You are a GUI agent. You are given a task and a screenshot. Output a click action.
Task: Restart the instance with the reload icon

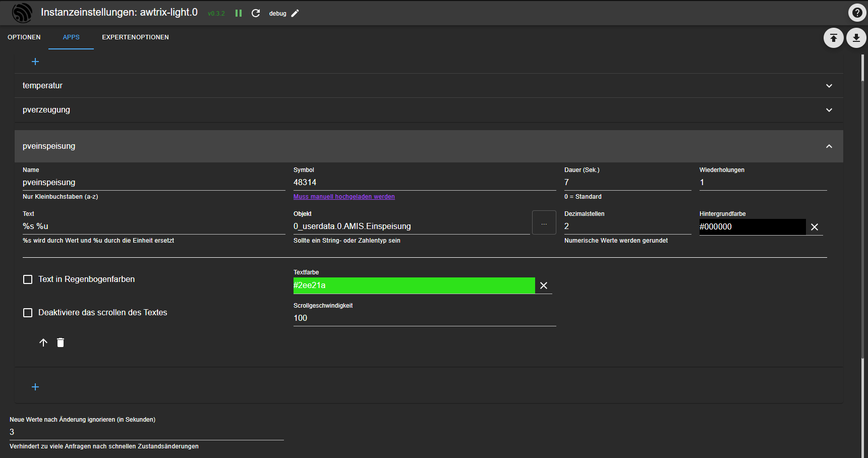(256, 13)
